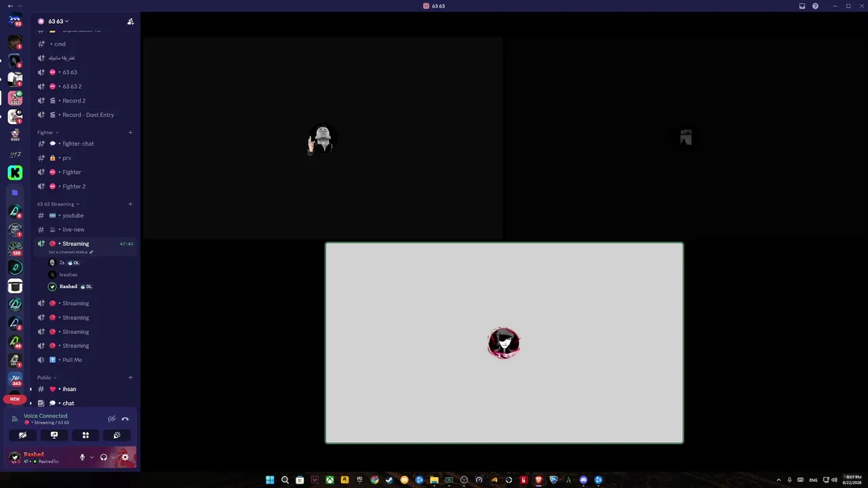
Task: Open the live-new channel
Action: pyautogui.click(x=85, y=230)
